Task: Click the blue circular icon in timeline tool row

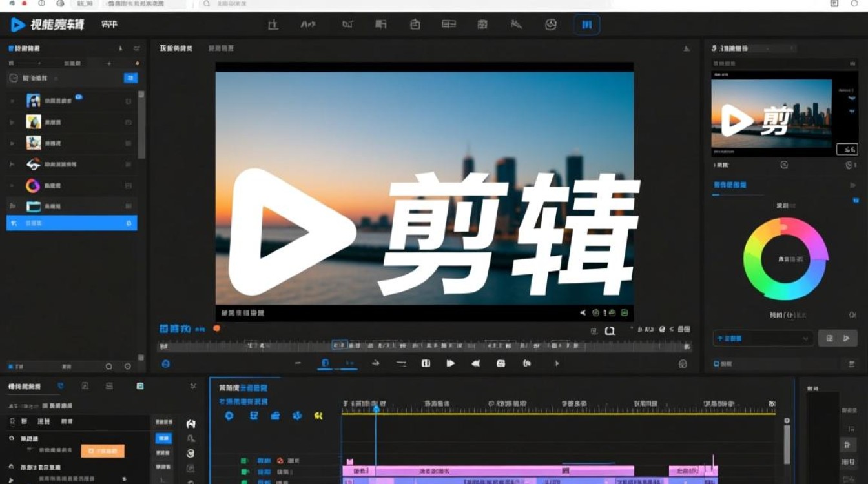Action: click(x=229, y=416)
